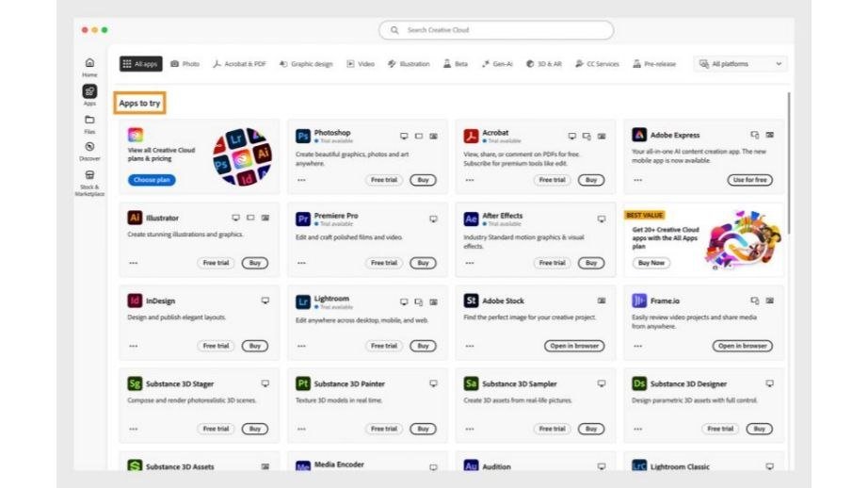This screenshot has width=868, height=488.
Task: Click the Choose plan button
Action: [152, 180]
